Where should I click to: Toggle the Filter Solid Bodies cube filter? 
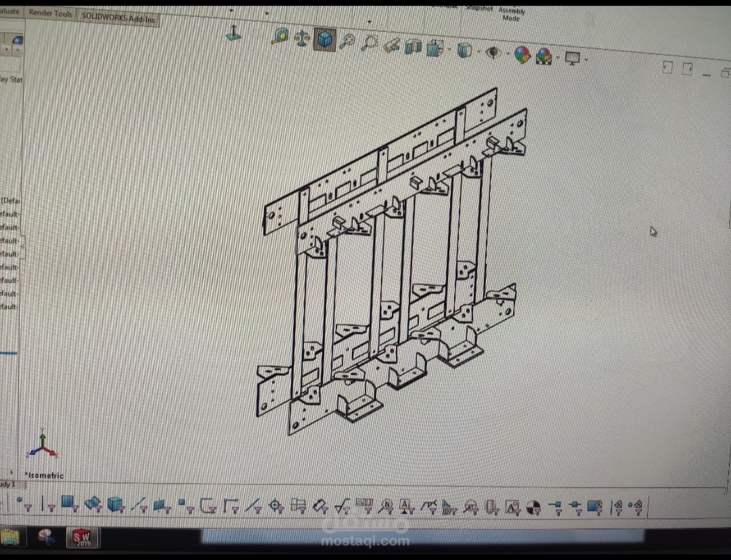(115, 504)
